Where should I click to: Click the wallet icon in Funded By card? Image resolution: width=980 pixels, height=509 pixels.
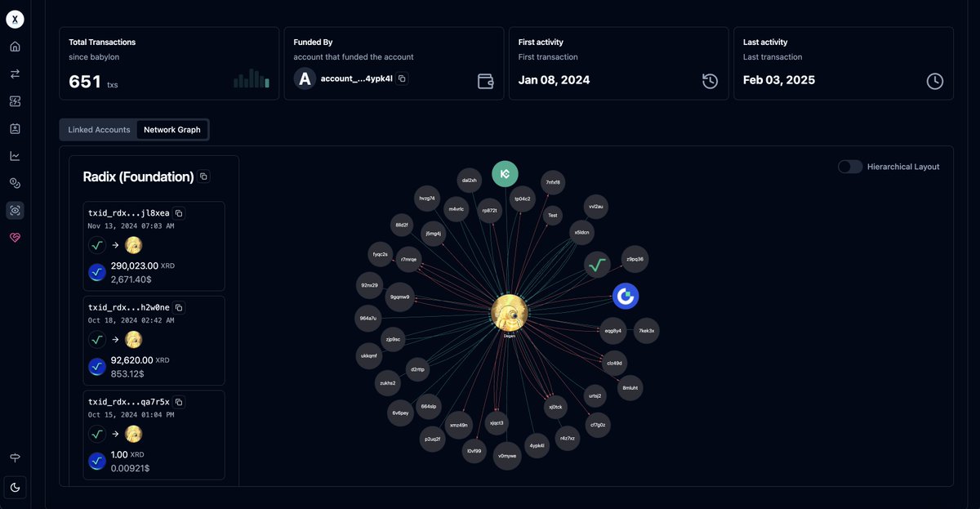[x=485, y=81]
